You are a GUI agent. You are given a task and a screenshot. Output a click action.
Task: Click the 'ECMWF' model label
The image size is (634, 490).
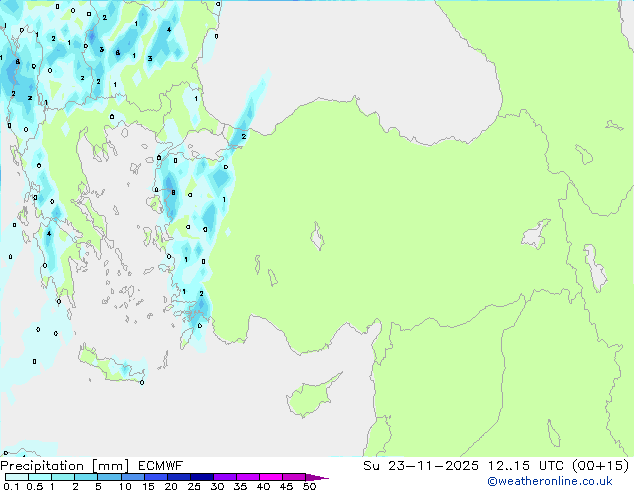pos(161,466)
